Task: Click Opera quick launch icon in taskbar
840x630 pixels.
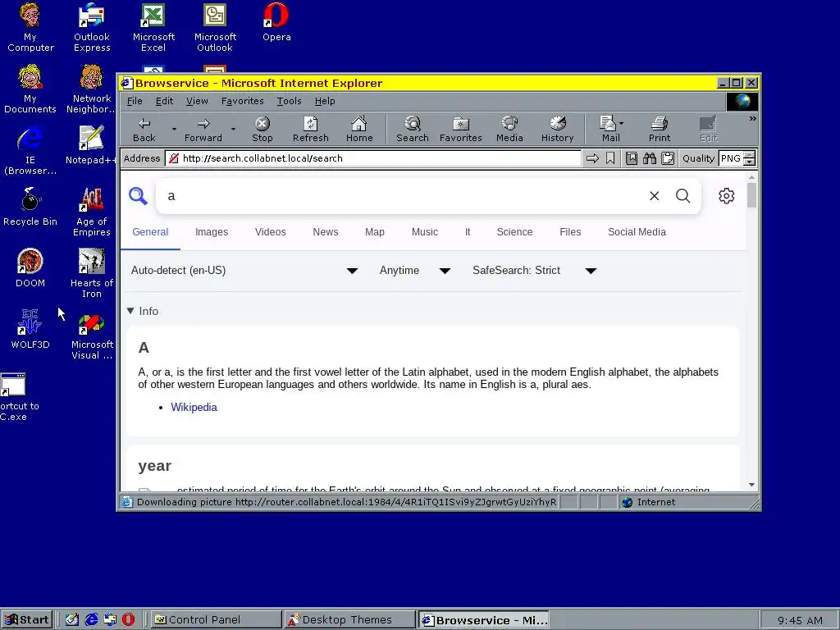Action: 128,620
